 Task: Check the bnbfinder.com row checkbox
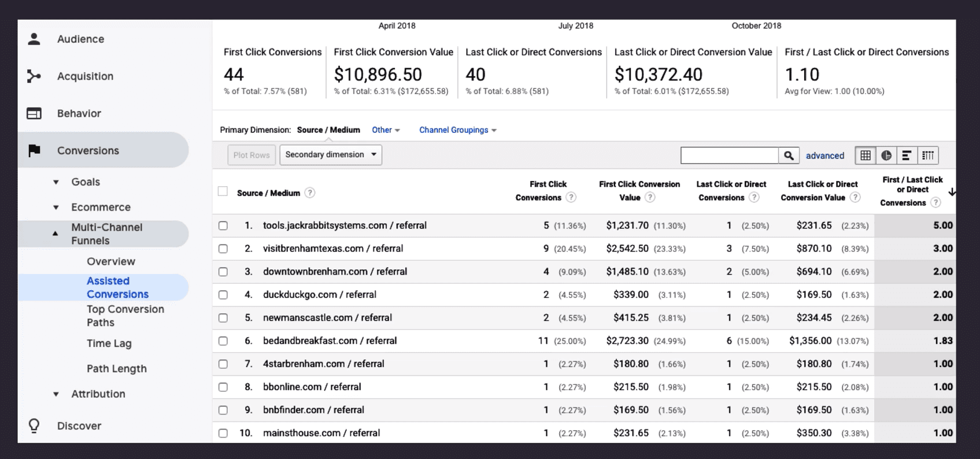coord(223,410)
